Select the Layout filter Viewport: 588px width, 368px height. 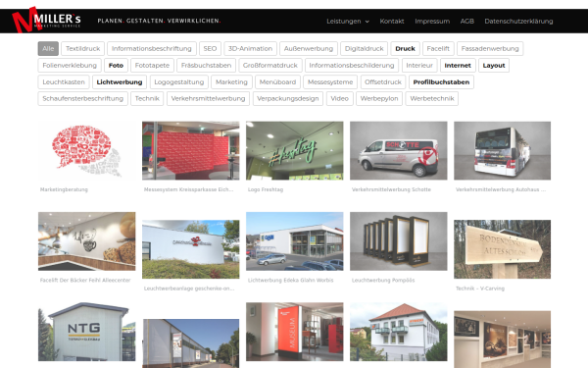pyautogui.click(x=494, y=66)
